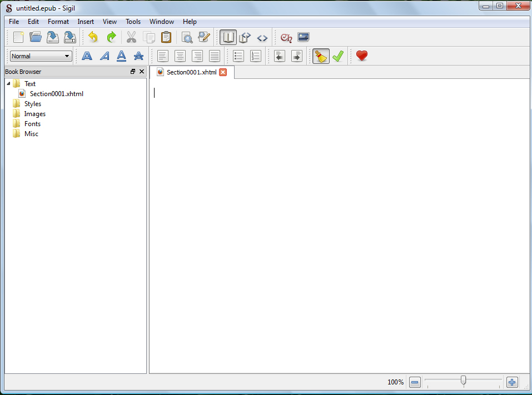Toggle the Tidy clean broom icon
This screenshot has width=532, height=395.
[x=321, y=56]
